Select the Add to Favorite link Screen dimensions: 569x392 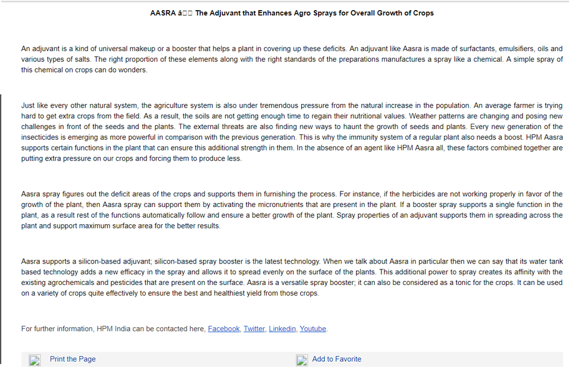(336, 359)
